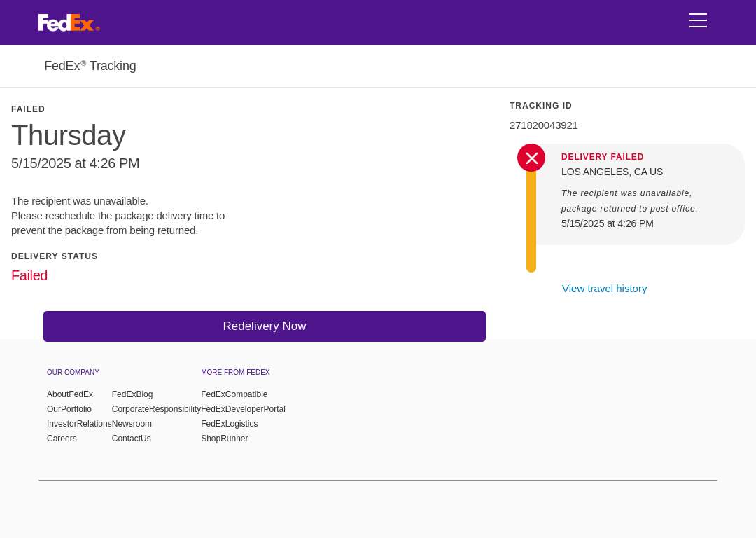Click the Thursday heading
756x538 pixels.
click(69, 135)
